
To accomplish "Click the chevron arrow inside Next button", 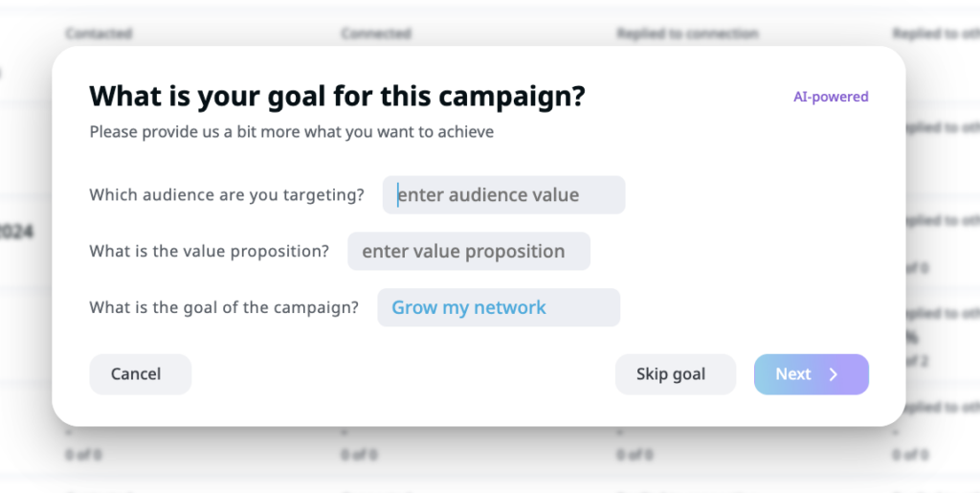I will (x=834, y=374).
